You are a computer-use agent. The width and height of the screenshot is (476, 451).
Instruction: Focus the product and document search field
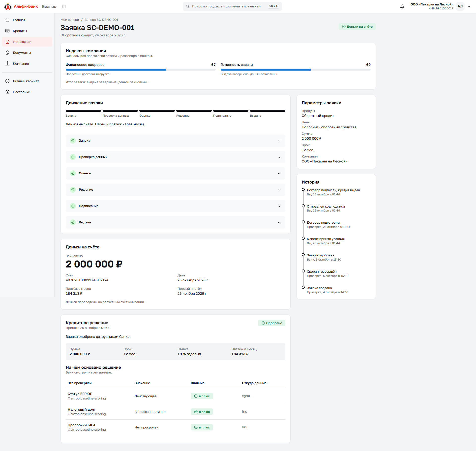pyautogui.click(x=232, y=6)
